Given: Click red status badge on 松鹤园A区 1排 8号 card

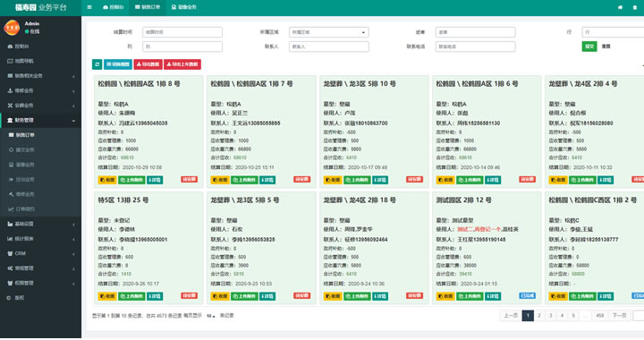Looking at the screenshot, I should [189, 179].
